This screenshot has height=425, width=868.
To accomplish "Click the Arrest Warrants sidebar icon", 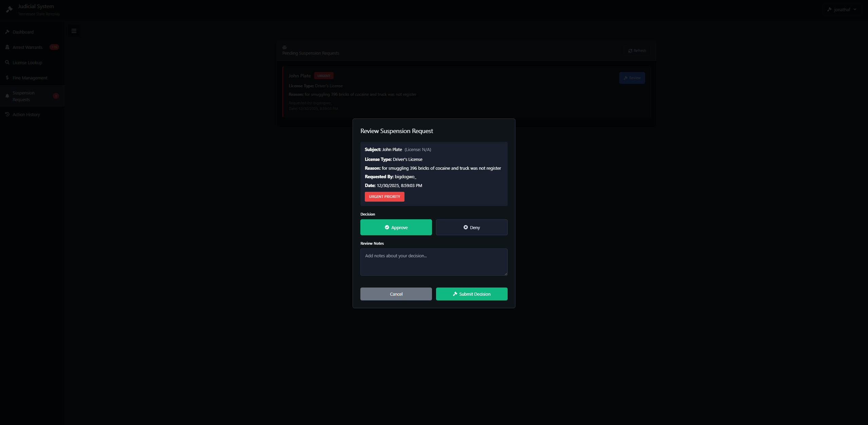I will point(7,47).
